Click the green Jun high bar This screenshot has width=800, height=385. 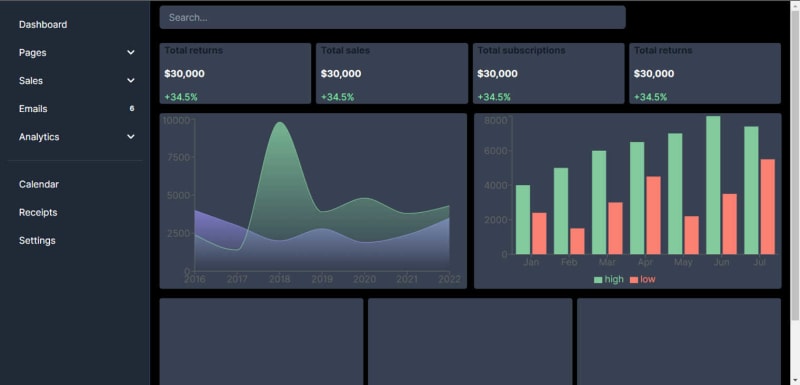pyautogui.click(x=713, y=185)
